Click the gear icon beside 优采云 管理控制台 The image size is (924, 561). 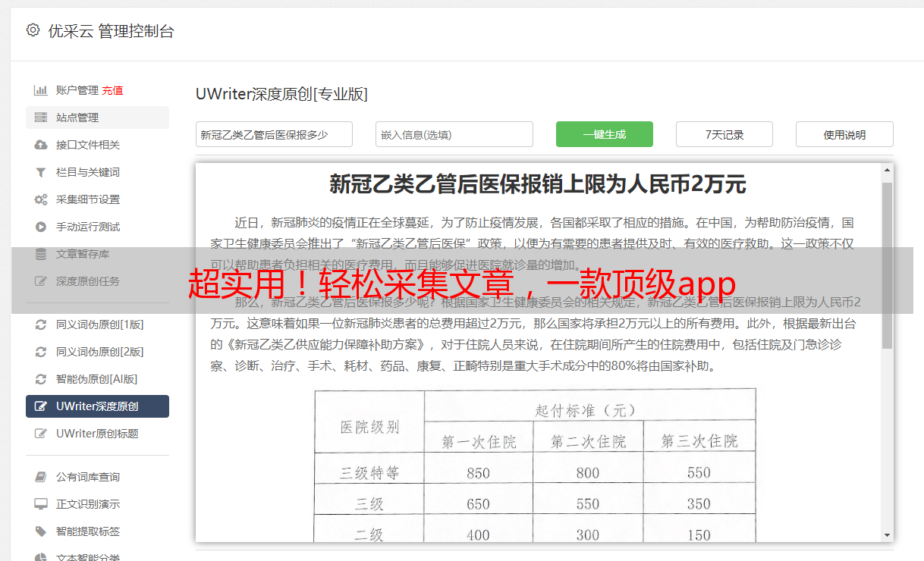click(33, 30)
